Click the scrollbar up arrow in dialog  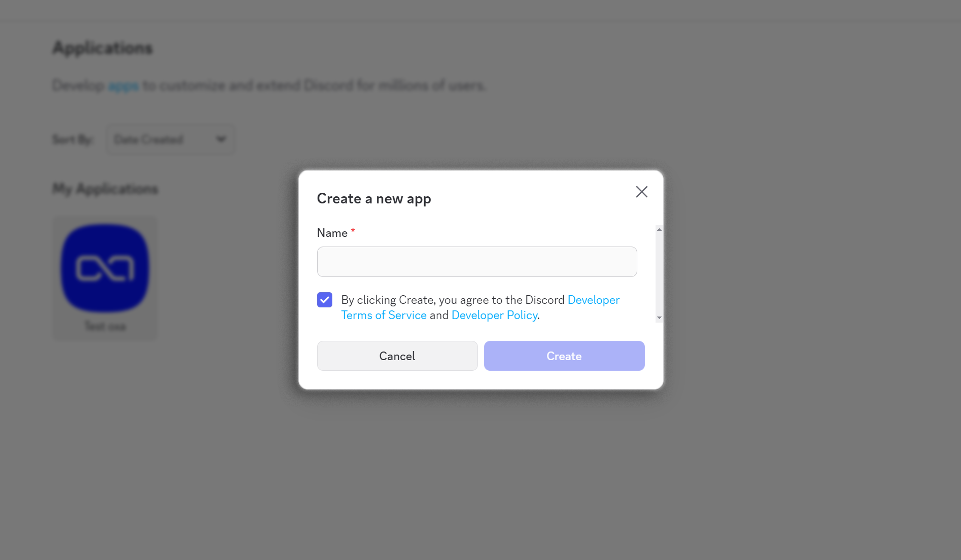(x=659, y=230)
